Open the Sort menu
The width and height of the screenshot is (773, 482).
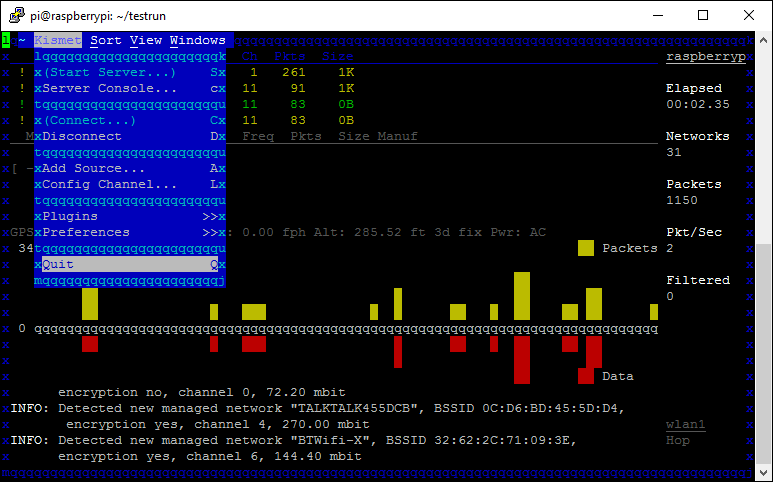coord(106,40)
